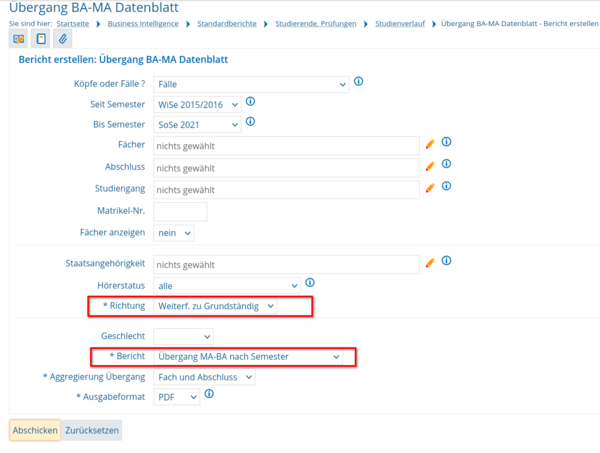Screen dimensions: 600x453
Task: Go to Standardberichte breadcrumb
Action: click(227, 24)
